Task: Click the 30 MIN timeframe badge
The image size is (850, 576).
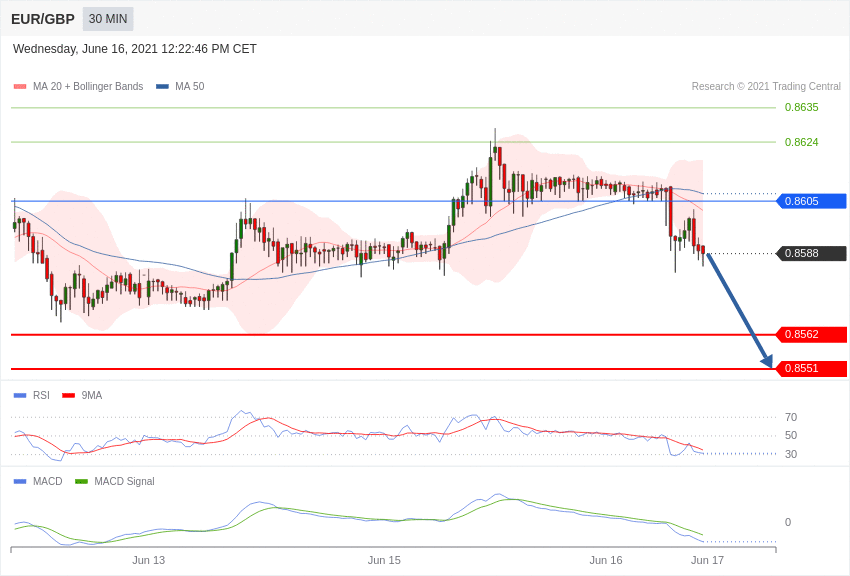Action: pos(108,19)
